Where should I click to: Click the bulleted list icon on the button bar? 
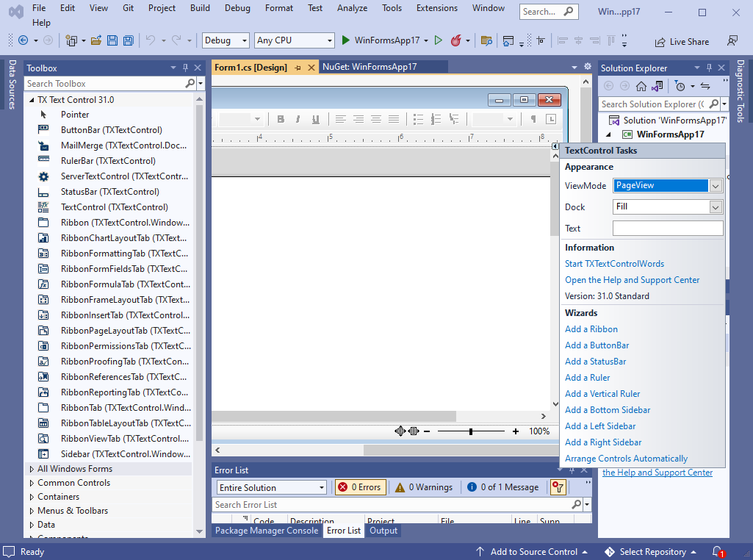tap(417, 118)
